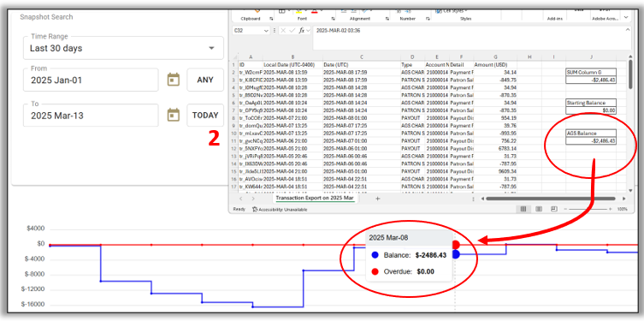Screen dimensions: 644x321
Task: Click the -$2,486.43 cell under SUM Column G
Action: click(591, 80)
